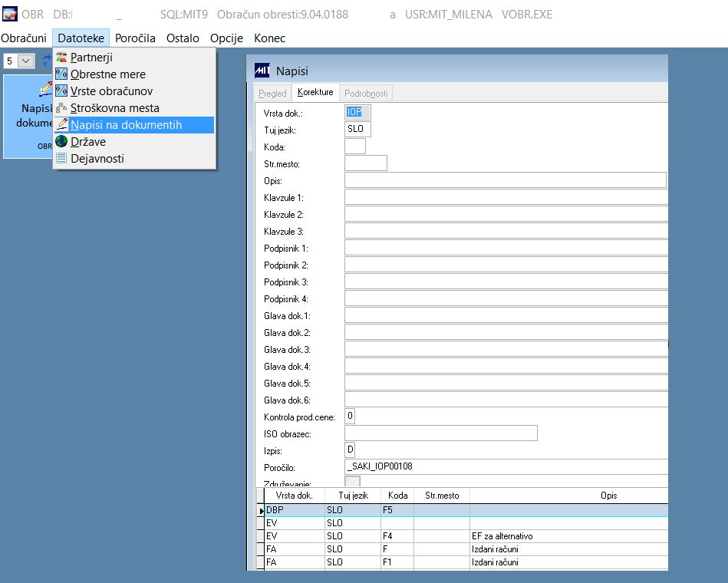Click the Glava dok.3 input field

tap(506, 348)
